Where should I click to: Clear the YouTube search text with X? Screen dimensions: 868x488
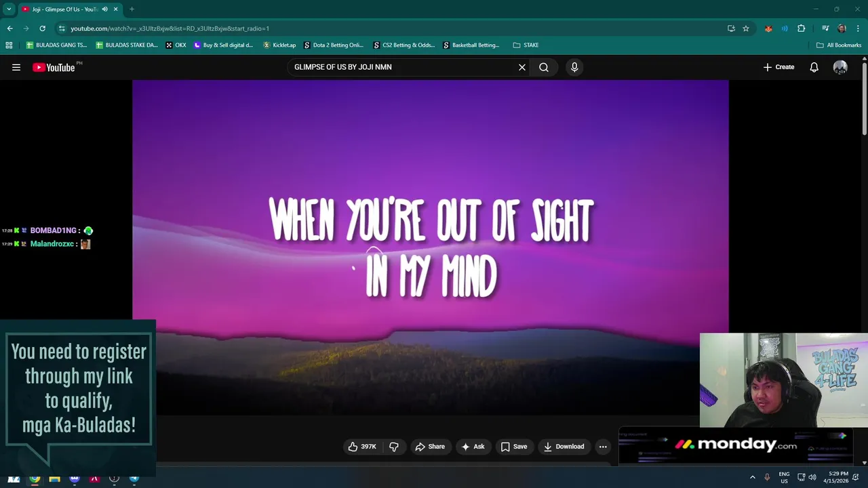522,67
